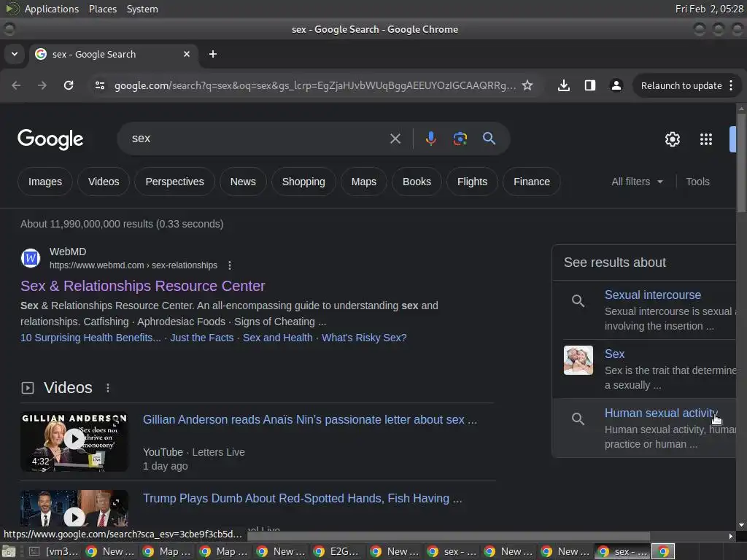
Task: Select the Perspectives filter
Action: pos(174,182)
